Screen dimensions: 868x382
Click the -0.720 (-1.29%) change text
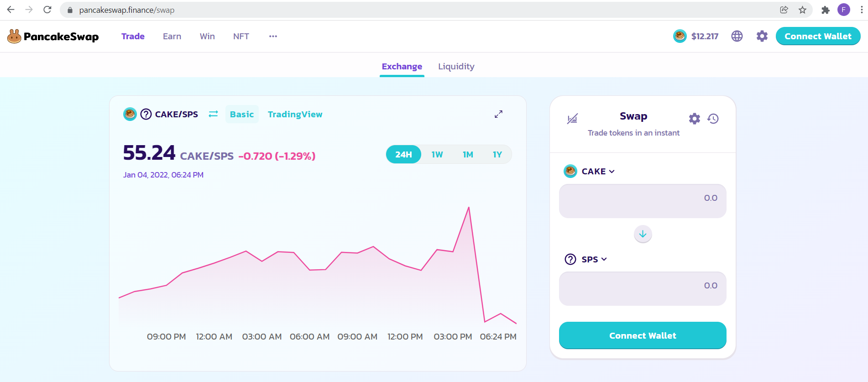click(x=277, y=156)
